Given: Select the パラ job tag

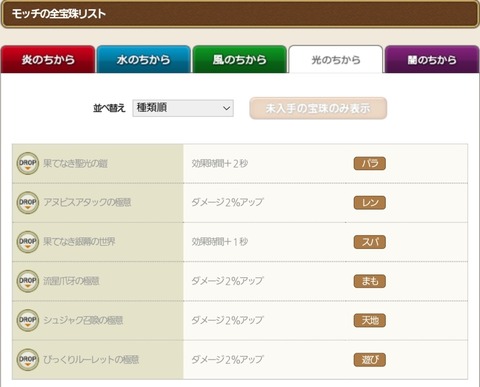Looking at the screenshot, I should click(370, 163).
